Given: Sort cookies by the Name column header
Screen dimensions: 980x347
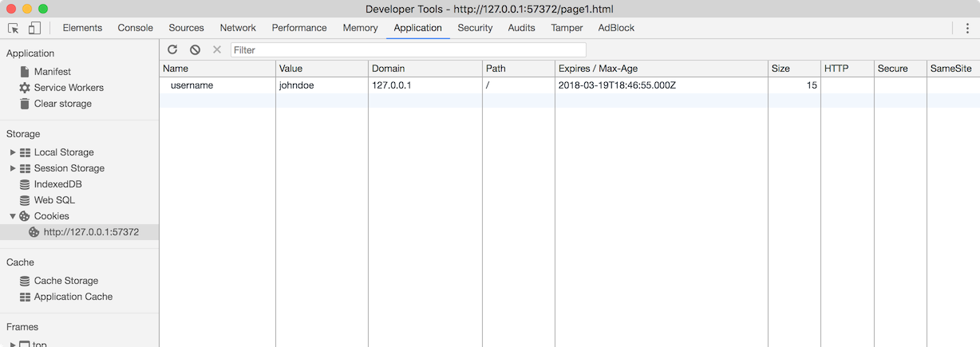Looking at the screenshot, I should click(x=217, y=69).
